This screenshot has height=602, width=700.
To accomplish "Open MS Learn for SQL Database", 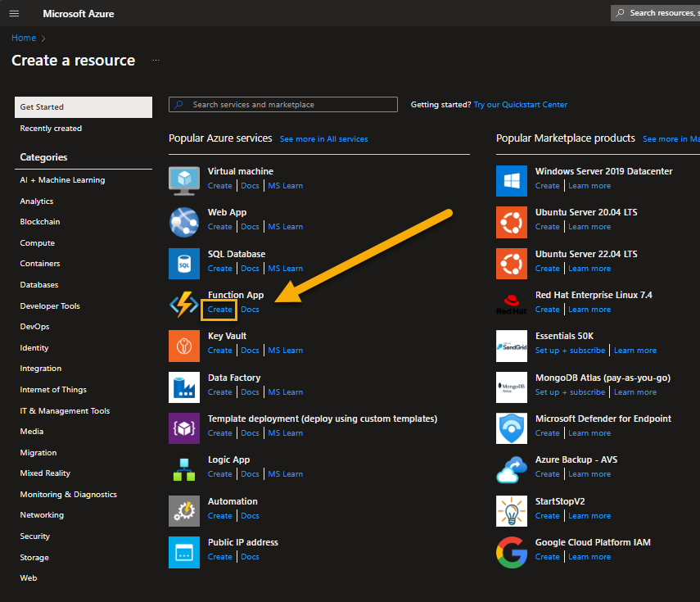I will click(285, 269).
